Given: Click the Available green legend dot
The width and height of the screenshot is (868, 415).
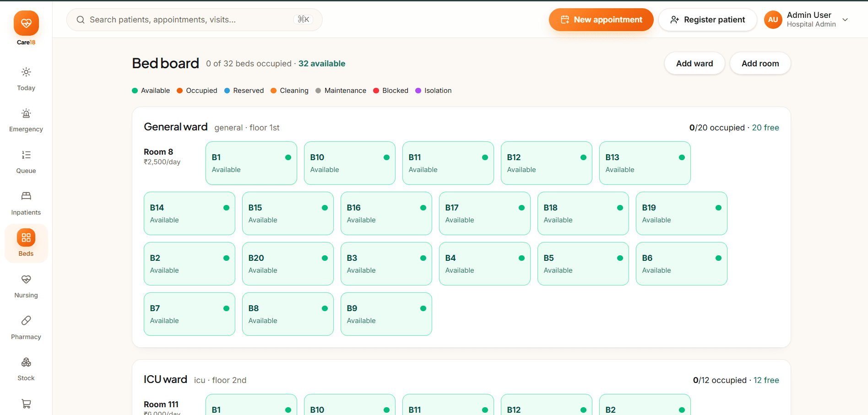Looking at the screenshot, I should click(135, 91).
